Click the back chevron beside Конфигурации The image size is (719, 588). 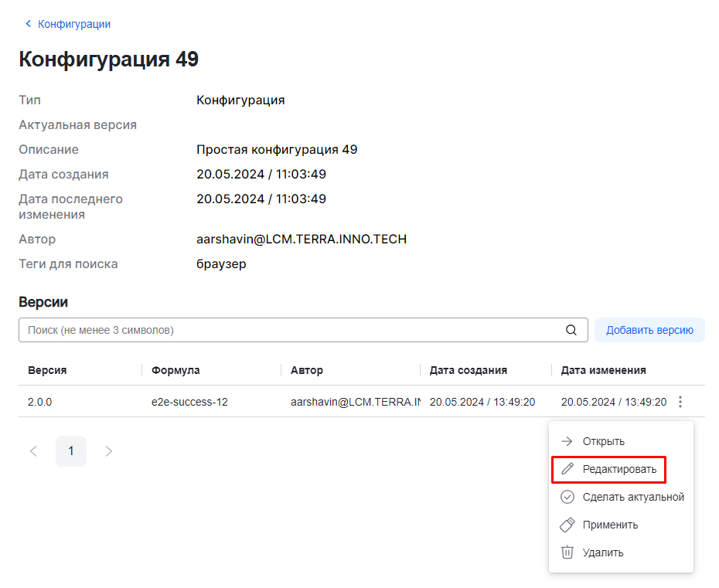[x=29, y=24]
